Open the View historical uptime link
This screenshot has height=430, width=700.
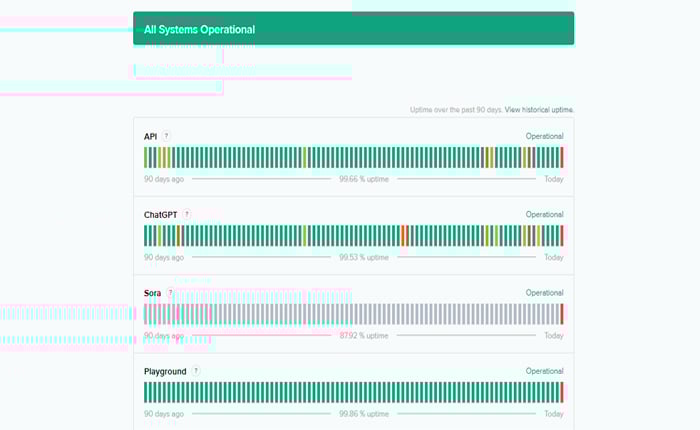point(539,109)
